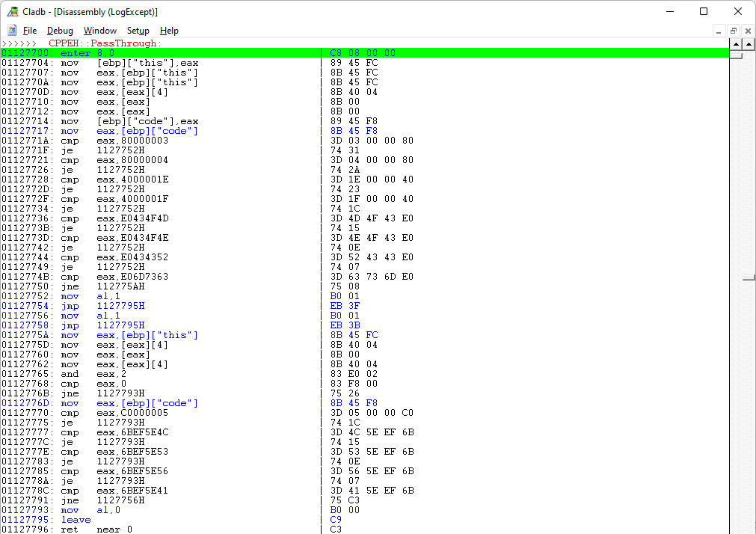Viewport: 756px width, 534px height.
Task: Maximize the Cladb main window
Action: (704, 11)
